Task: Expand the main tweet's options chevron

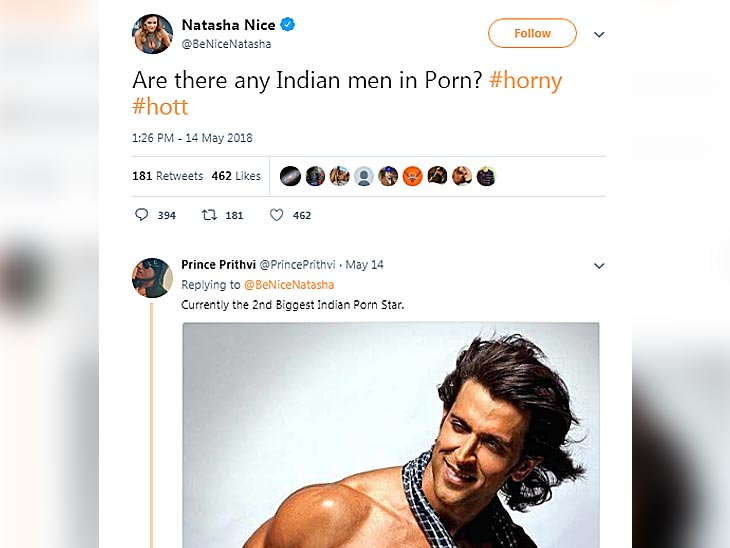Action: [x=599, y=34]
